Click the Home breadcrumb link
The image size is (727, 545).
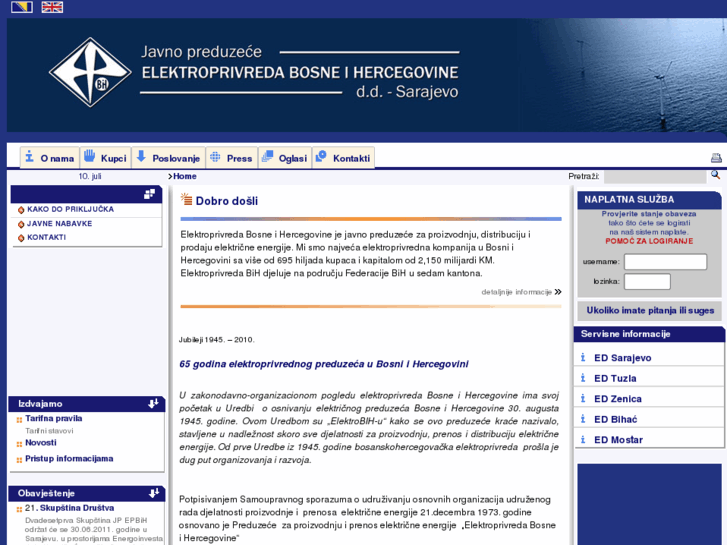tap(185, 176)
